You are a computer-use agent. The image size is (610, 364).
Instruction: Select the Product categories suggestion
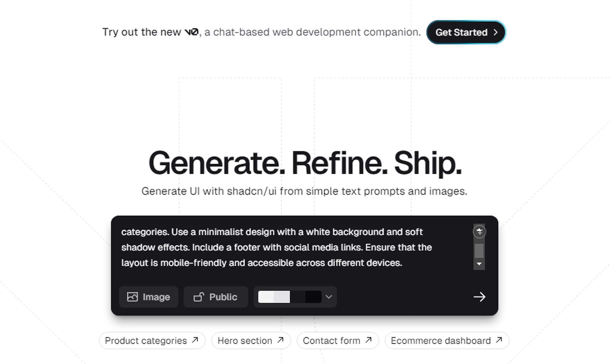[x=151, y=340]
